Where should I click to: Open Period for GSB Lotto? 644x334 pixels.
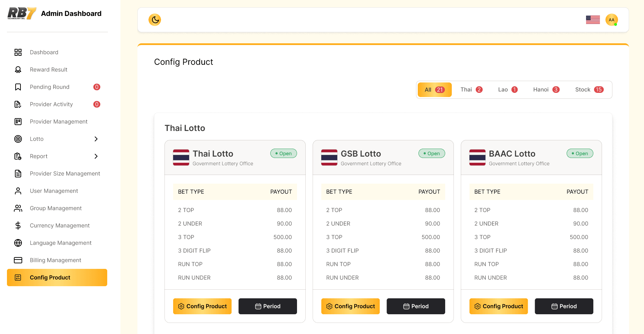pyautogui.click(x=416, y=306)
